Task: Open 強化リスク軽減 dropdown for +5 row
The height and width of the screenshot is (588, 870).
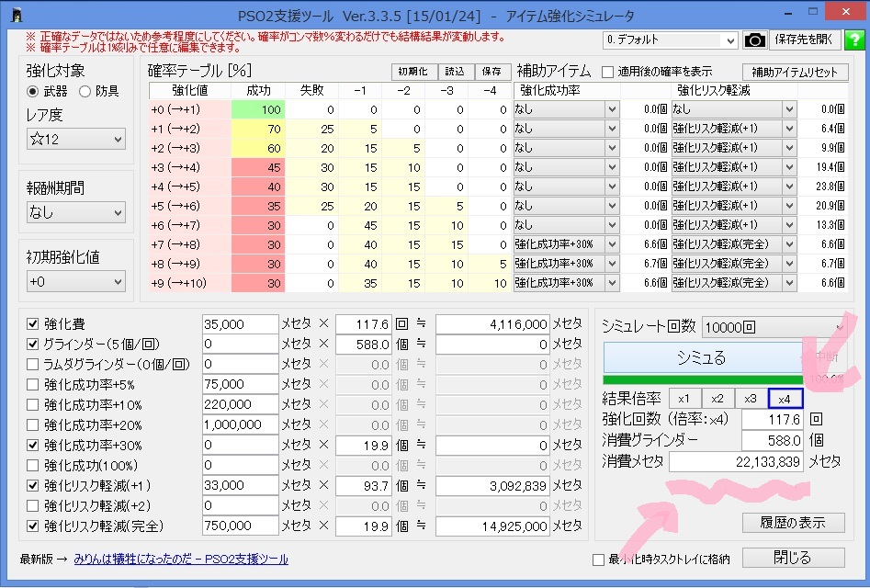Action: pos(734,206)
